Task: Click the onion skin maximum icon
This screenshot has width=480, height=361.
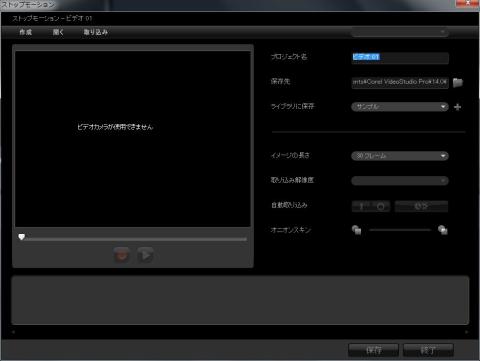Action: point(443,230)
